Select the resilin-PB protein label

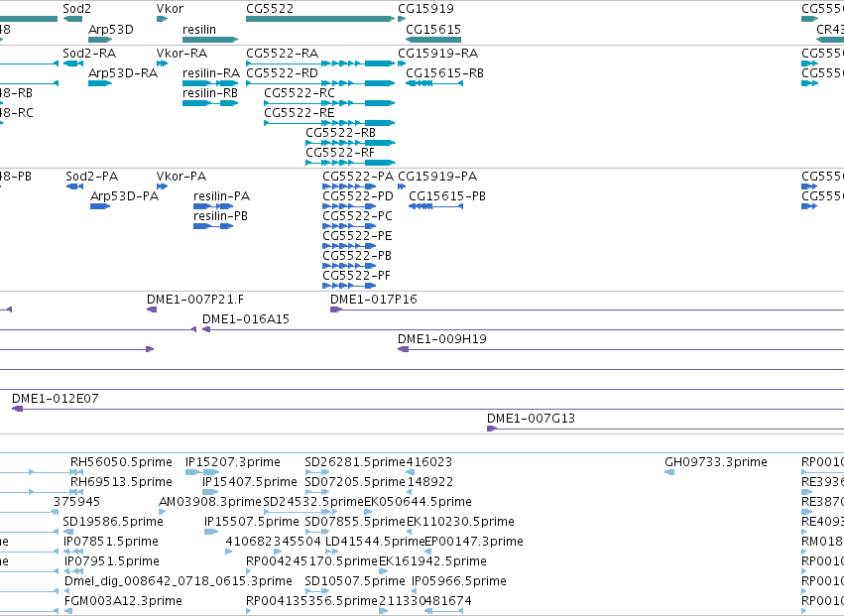pos(221,216)
